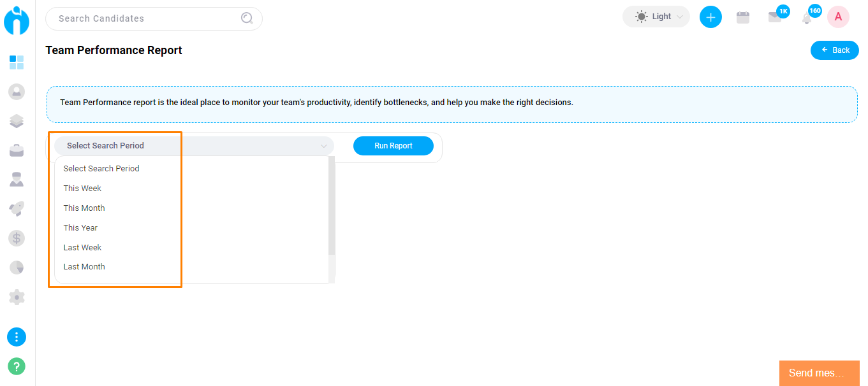The width and height of the screenshot is (868, 386).
Task: Click the Run Report button
Action: [x=394, y=146]
